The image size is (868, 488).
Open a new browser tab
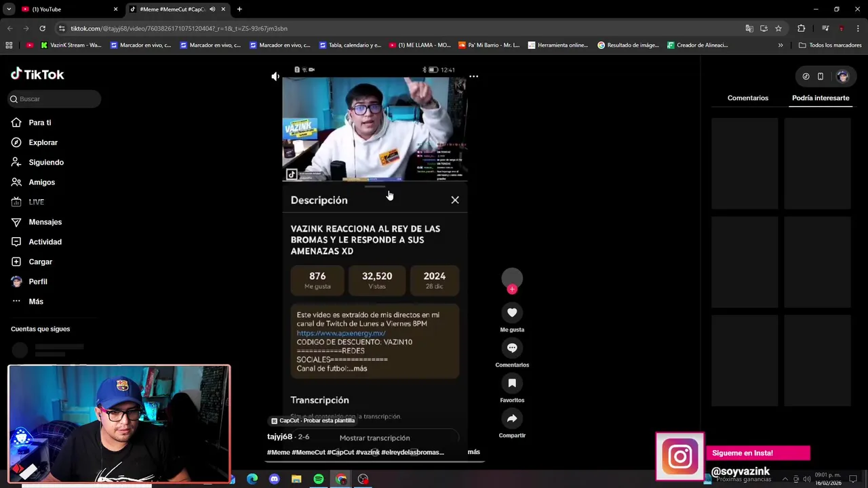coord(239,9)
